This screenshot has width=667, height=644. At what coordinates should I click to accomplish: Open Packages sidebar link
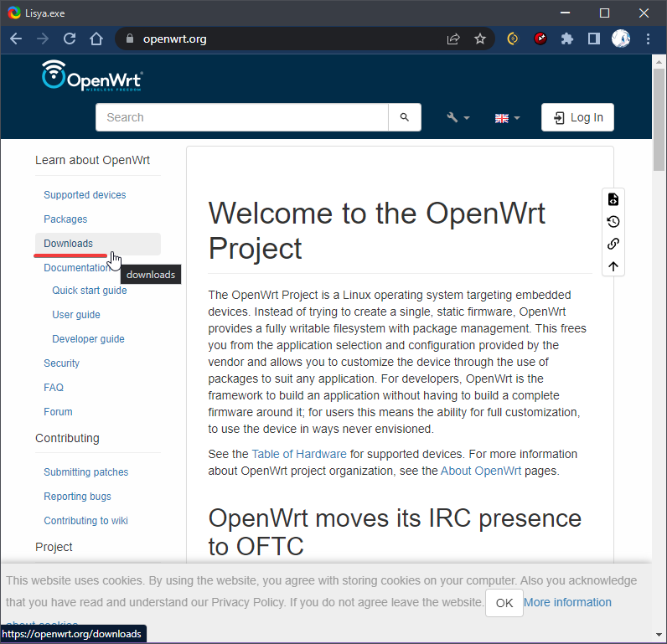click(x=65, y=219)
